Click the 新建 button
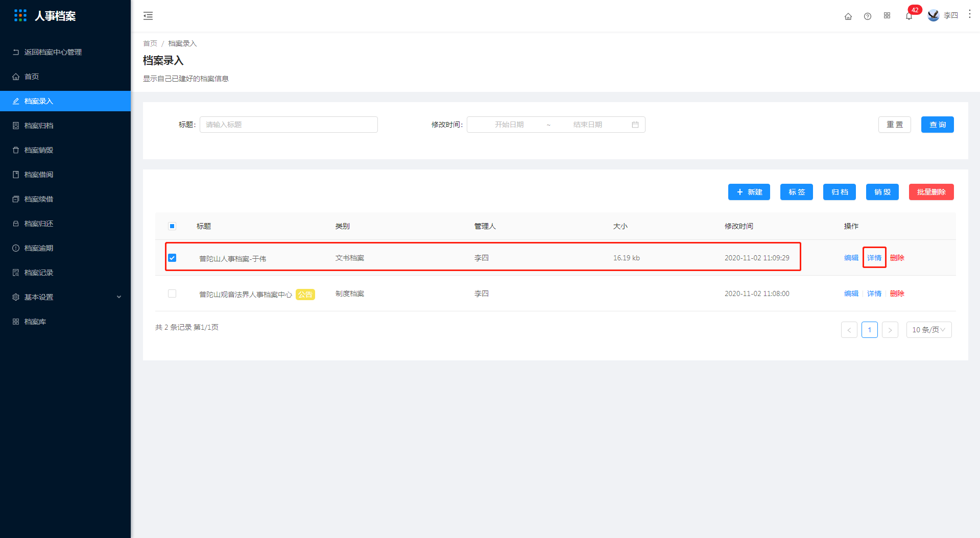This screenshot has width=980, height=538. pyautogui.click(x=749, y=192)
